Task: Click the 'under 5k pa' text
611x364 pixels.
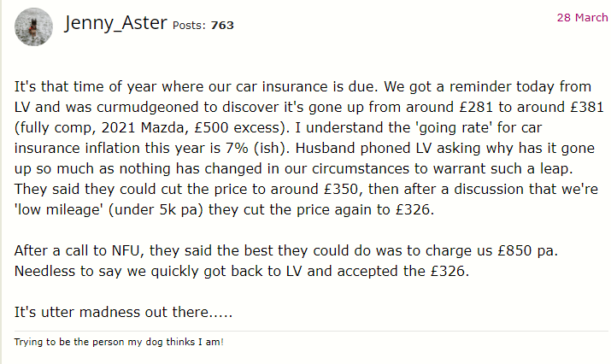Action: coord(156,209)
